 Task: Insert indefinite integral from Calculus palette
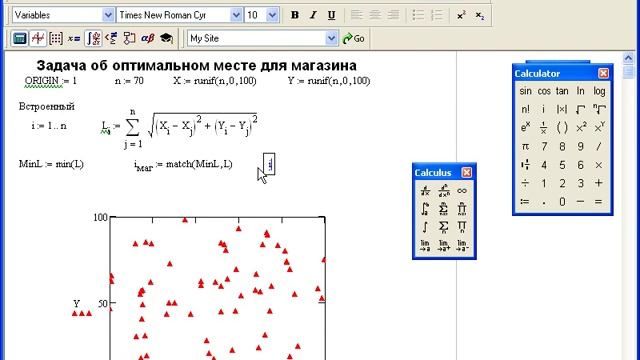coord(425,227)
